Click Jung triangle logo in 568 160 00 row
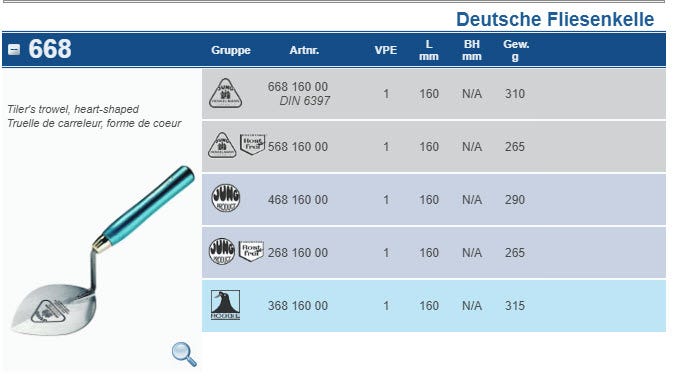 pos(222,145)
